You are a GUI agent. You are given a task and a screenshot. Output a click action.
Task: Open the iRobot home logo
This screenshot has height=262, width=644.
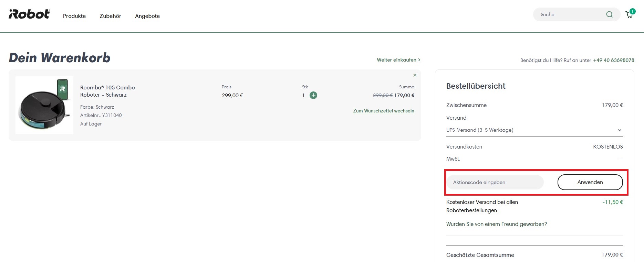(29, 14)
